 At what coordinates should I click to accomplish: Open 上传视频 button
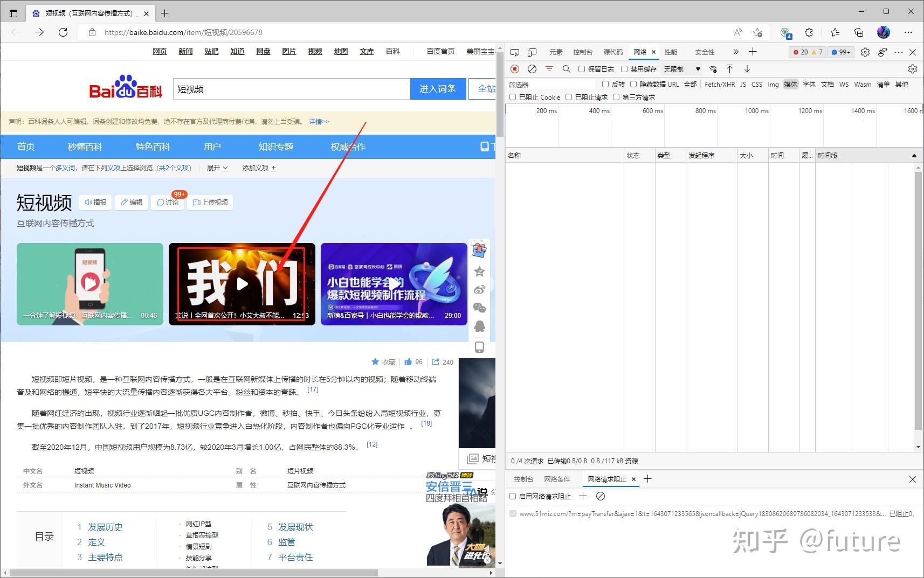(210, 202)
